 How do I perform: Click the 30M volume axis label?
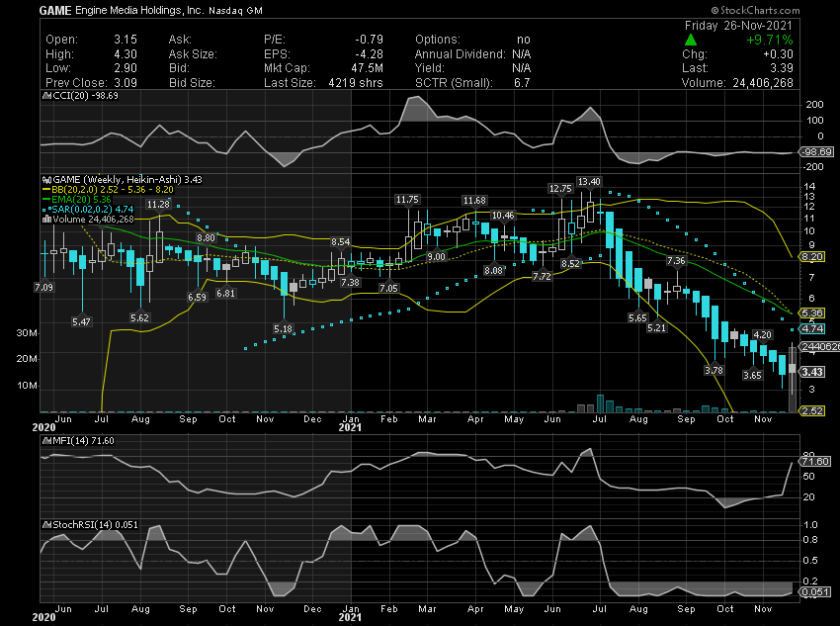[27, 333]
